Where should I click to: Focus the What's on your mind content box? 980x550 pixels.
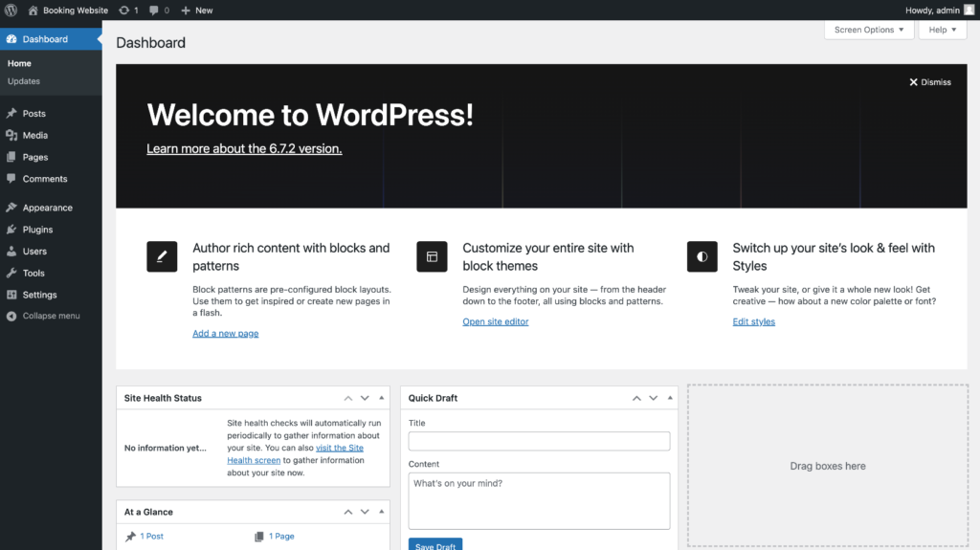pos(539,500)
